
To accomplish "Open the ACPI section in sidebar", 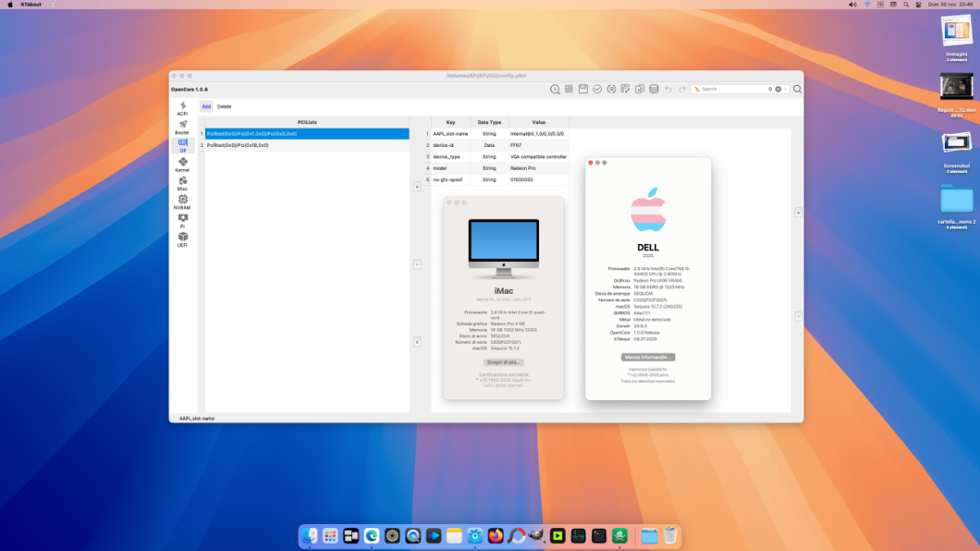I will click(182, 108).
